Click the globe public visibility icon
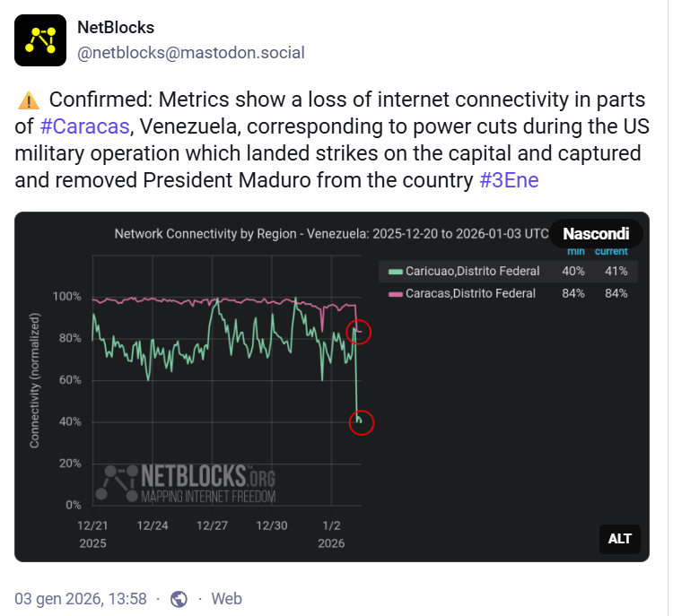Screen dimensions: 673x616 (179, 599)
